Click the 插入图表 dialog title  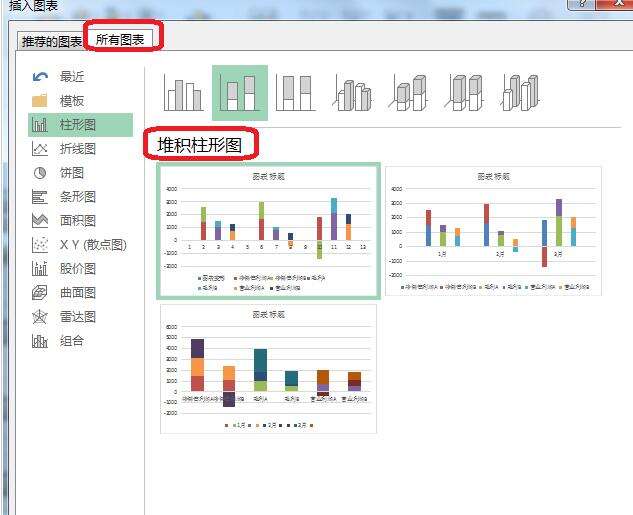coord(34,5)
